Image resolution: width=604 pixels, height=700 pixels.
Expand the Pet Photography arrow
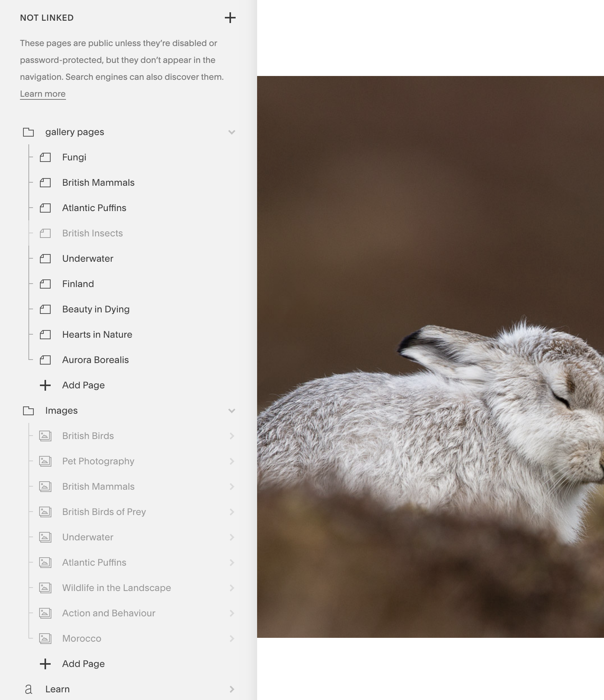point(232,461)
